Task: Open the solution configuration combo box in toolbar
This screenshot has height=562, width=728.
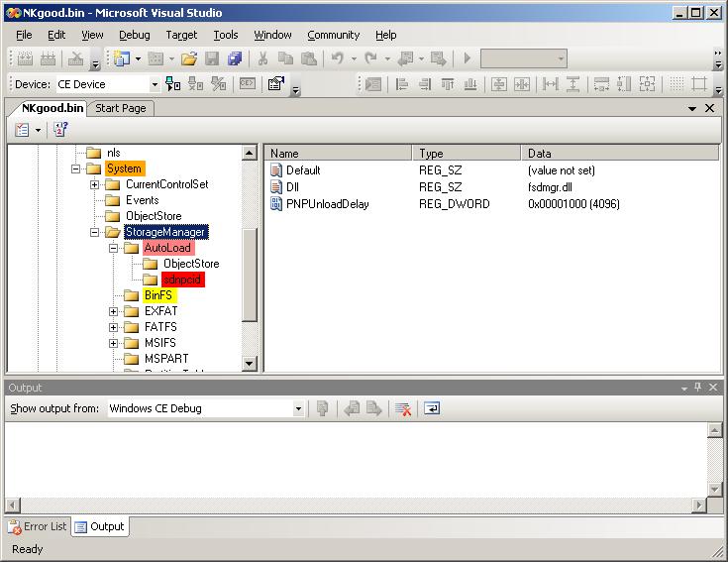Action: click(x=523, y=58)
